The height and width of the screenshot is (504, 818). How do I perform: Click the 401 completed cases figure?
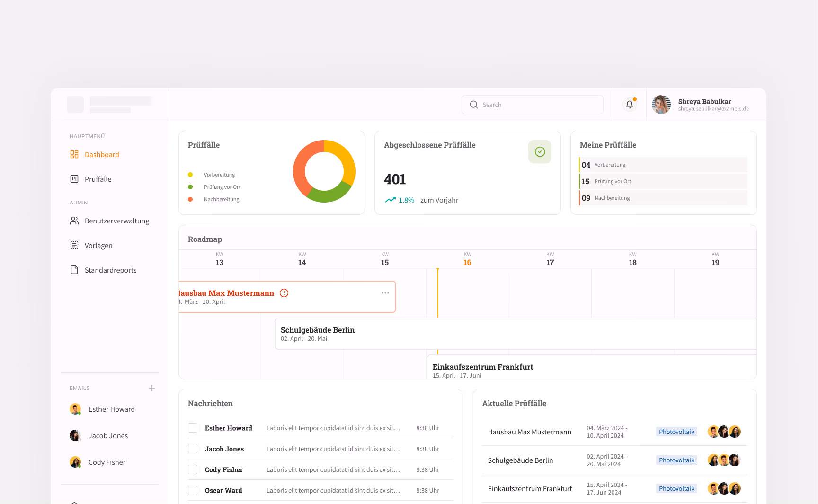(x=395, y=179)
